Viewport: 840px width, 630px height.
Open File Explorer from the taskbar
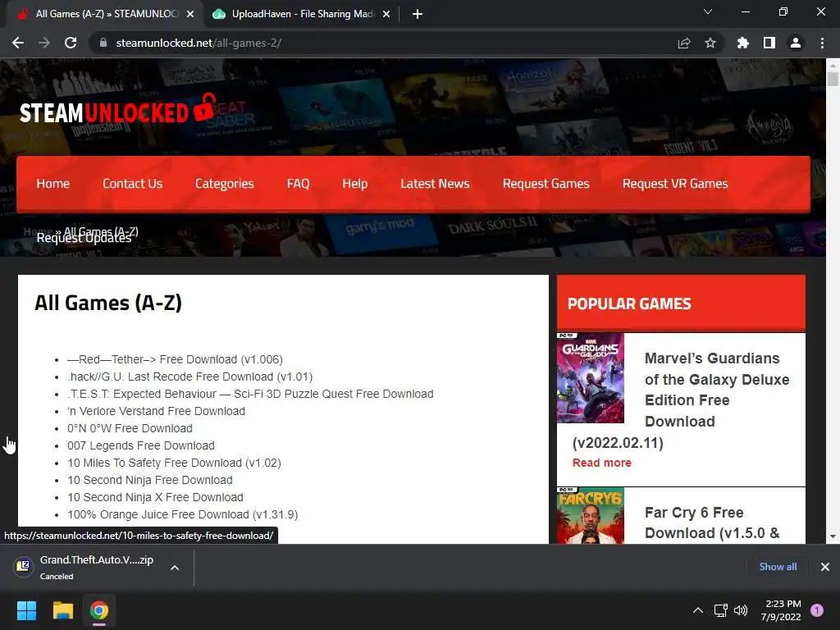62,610
